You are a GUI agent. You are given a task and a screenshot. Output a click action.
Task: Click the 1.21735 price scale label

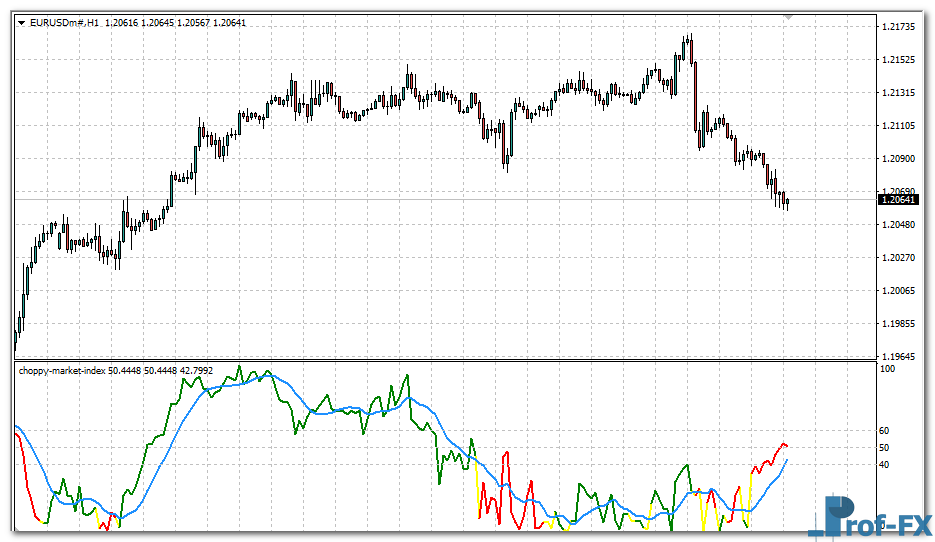pyautogui.click(x=897, y=26)
